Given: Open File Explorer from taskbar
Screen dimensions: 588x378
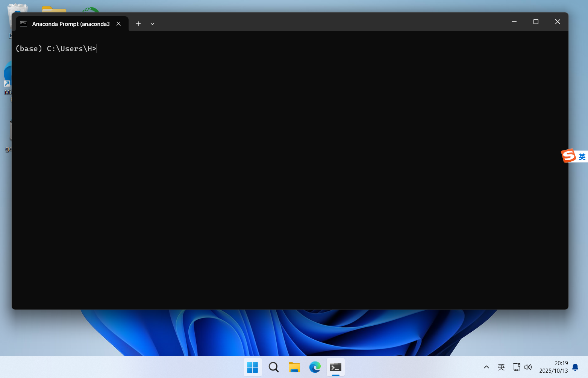Looking at the screenshot, I should tap(294, 367).
